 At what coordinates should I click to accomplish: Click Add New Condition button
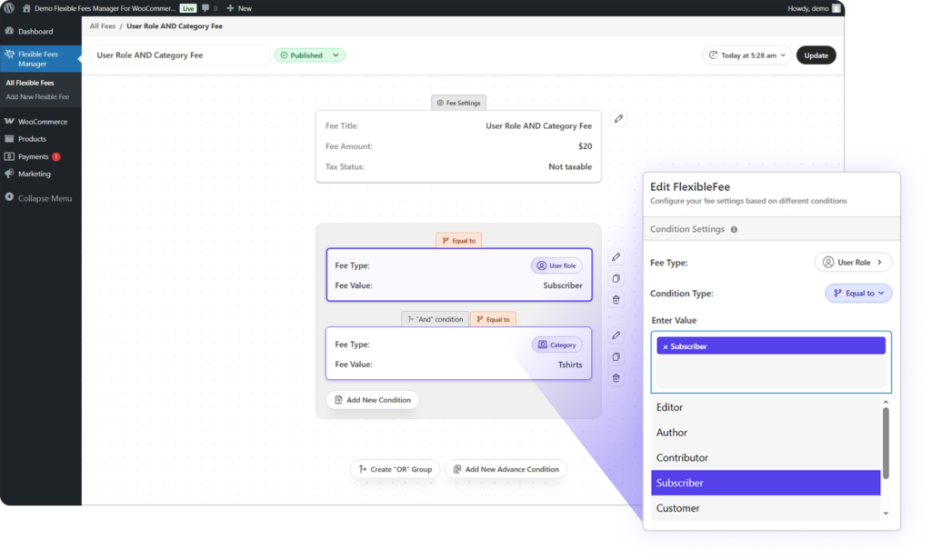click(373, 400)
